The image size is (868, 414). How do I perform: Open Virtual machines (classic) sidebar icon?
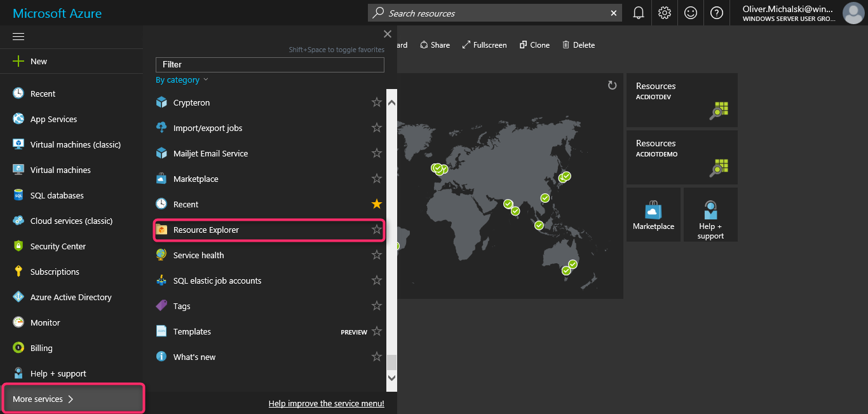tap(18, 144)
